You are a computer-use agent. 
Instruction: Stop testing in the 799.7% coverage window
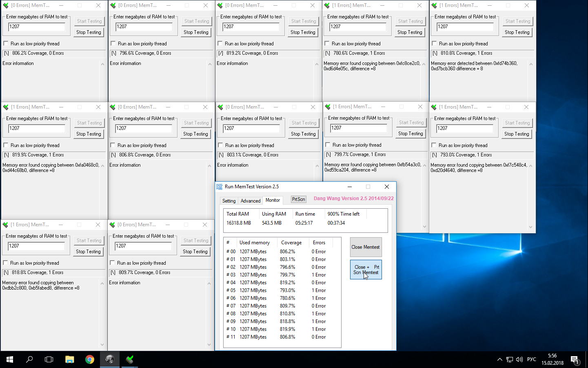[410, 134]
